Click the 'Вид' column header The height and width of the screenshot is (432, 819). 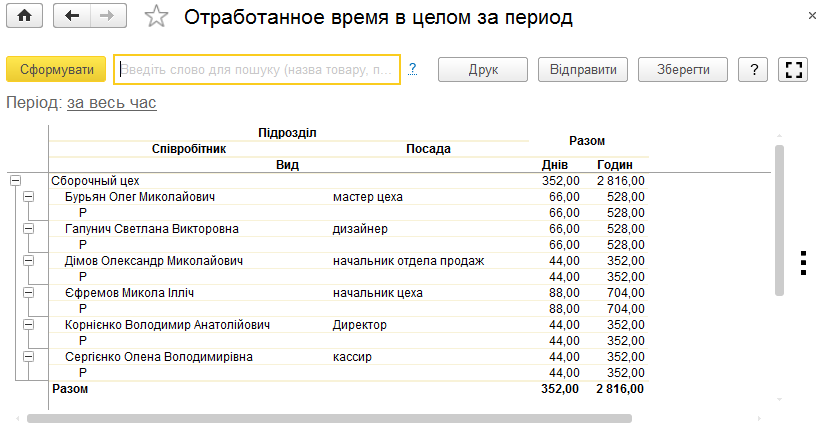[x=287, y=165]
